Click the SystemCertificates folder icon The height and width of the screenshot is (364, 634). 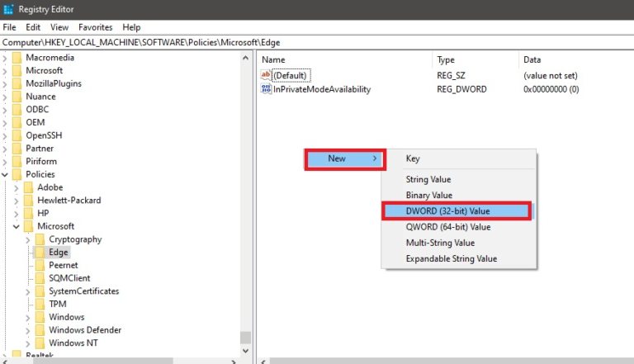[40, 291]
